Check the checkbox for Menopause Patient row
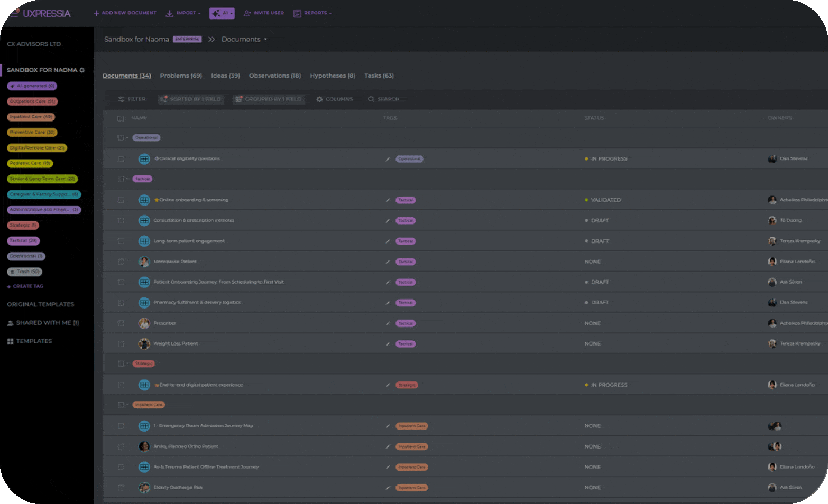The width and height of the screenshot is (828, 504). click(x=121, y=262)
